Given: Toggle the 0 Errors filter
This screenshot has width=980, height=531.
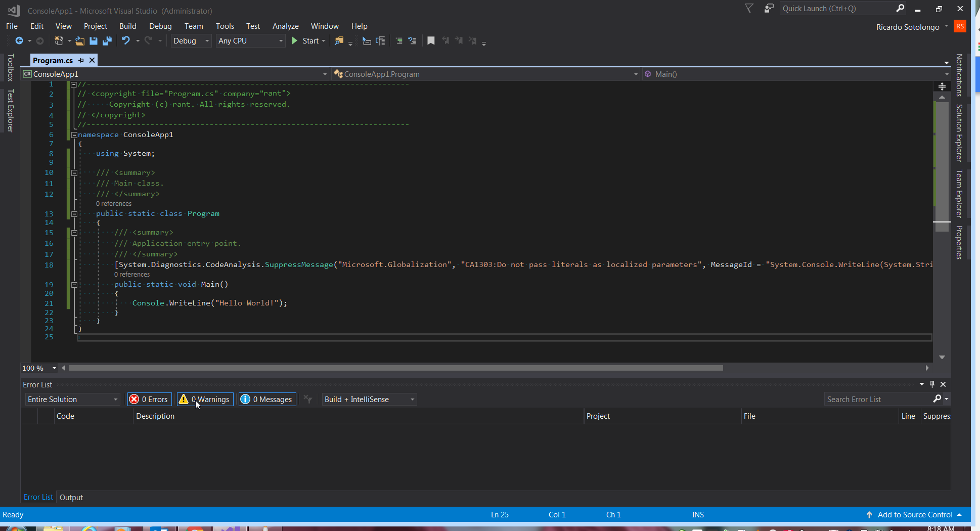Looking at the screenshot, I should 150,399.
